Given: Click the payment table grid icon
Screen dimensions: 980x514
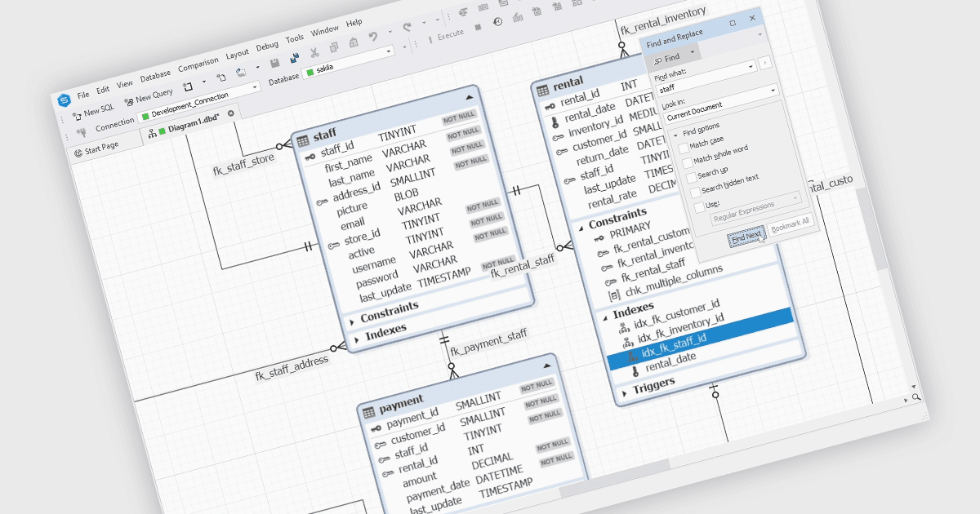Looking at the screenshot, I should [x=368, y=411].
